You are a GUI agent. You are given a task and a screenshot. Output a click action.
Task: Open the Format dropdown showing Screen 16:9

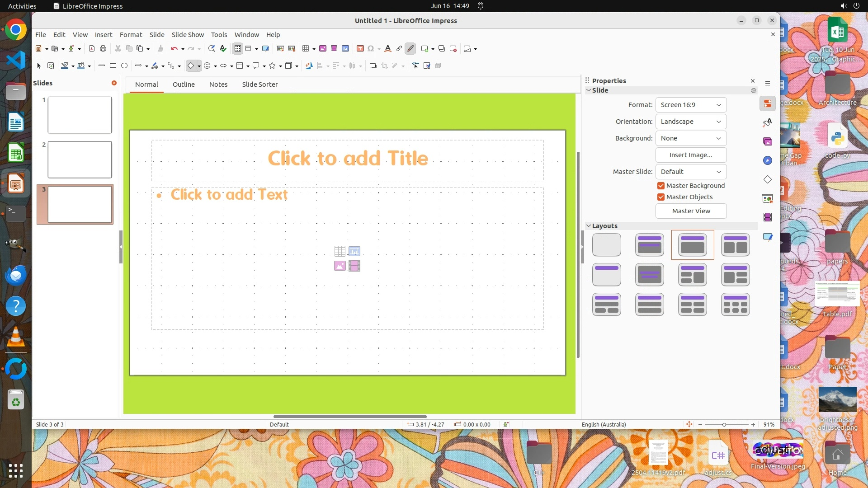[691, 105]
